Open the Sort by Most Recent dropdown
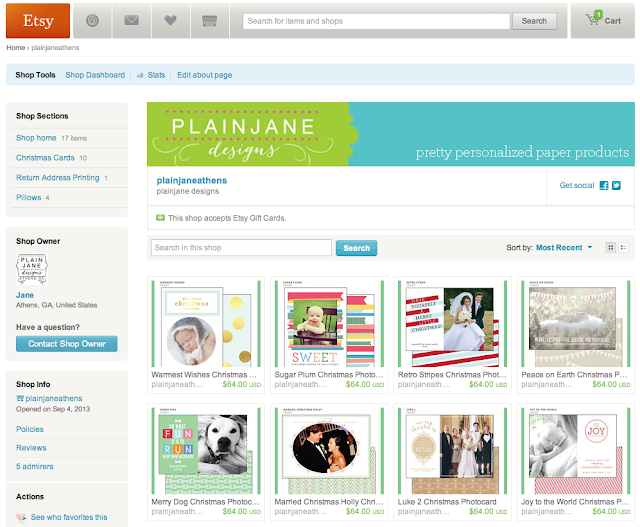 (564, 247)
